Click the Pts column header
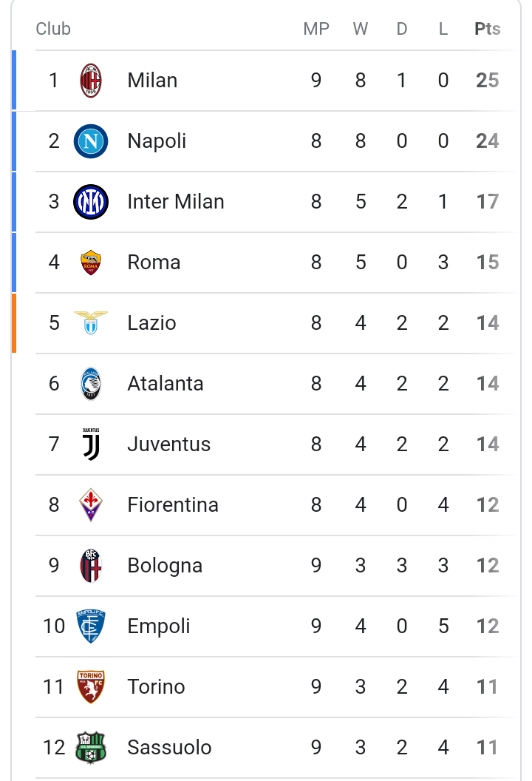 pyautogui.click(x=487, y=29)
